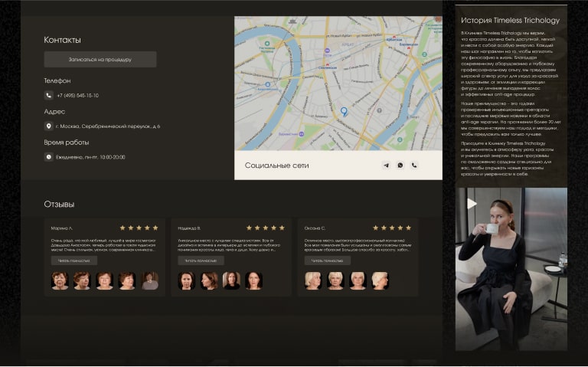This screenshot has height=367, width=588.
Task: Click the star rating in Марина Л. review
Action: (139, 228)
